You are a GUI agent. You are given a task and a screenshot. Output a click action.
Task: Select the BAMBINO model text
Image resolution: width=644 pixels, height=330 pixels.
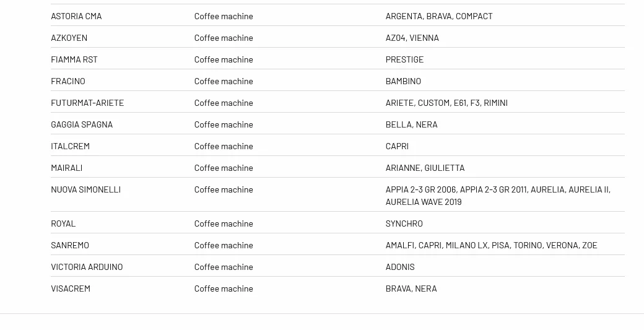point(403,81)
